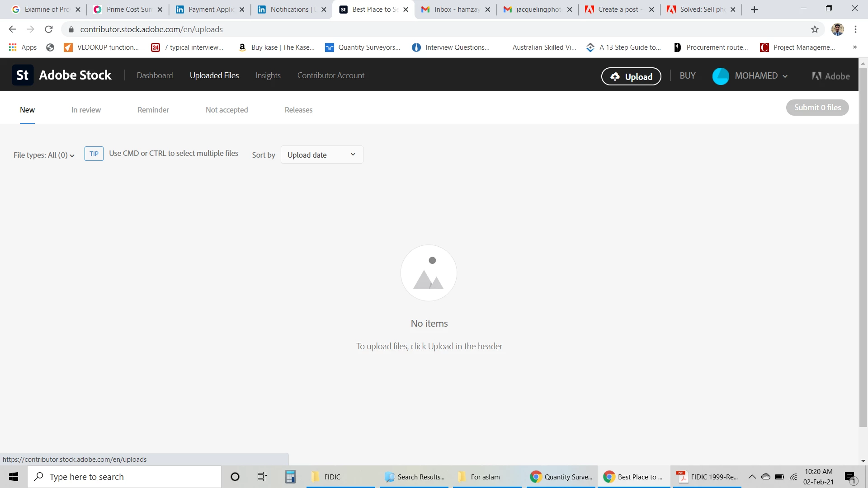Click the BUY link in header
The width and height of the screenshot is (868, 488).
point(688,75)
